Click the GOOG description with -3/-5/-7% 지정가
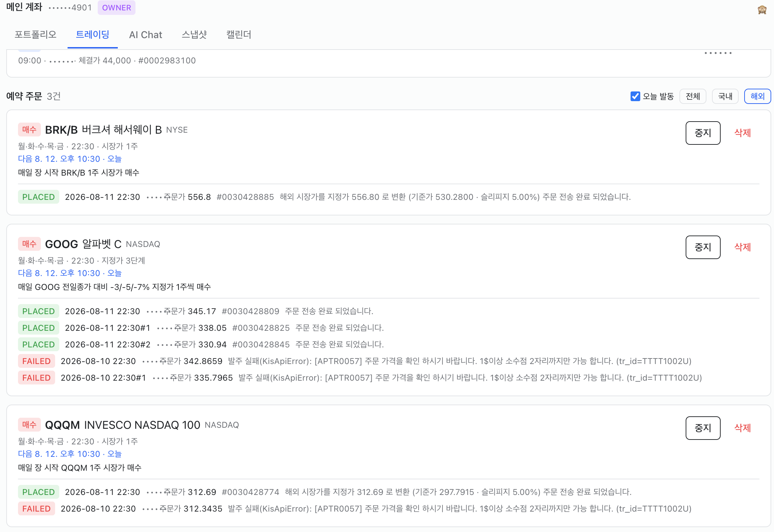The width and height of the screenshot is (774, 532). point(114,287)
